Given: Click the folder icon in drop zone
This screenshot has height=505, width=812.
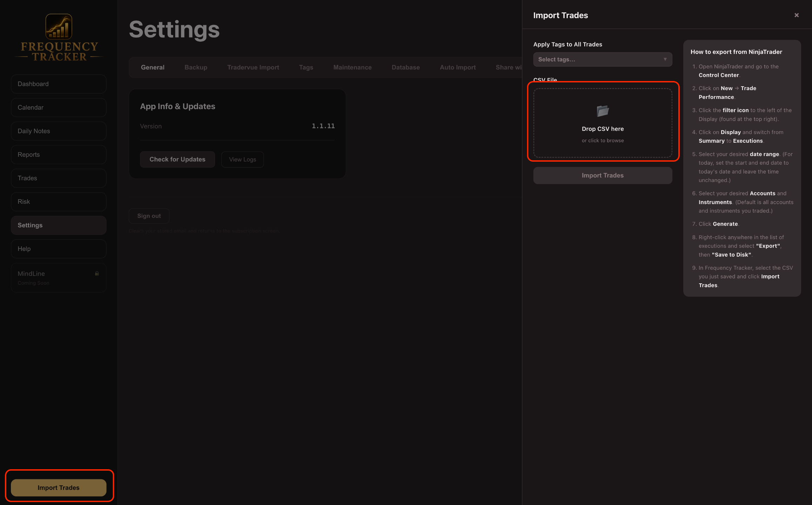Looking at the screenshot, I should [603, 111].
